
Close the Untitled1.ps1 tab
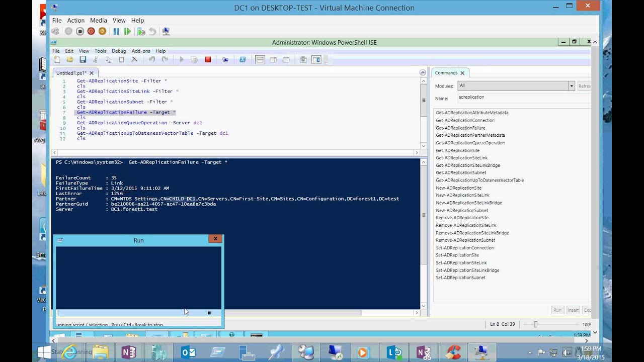[x=91, y=73]
